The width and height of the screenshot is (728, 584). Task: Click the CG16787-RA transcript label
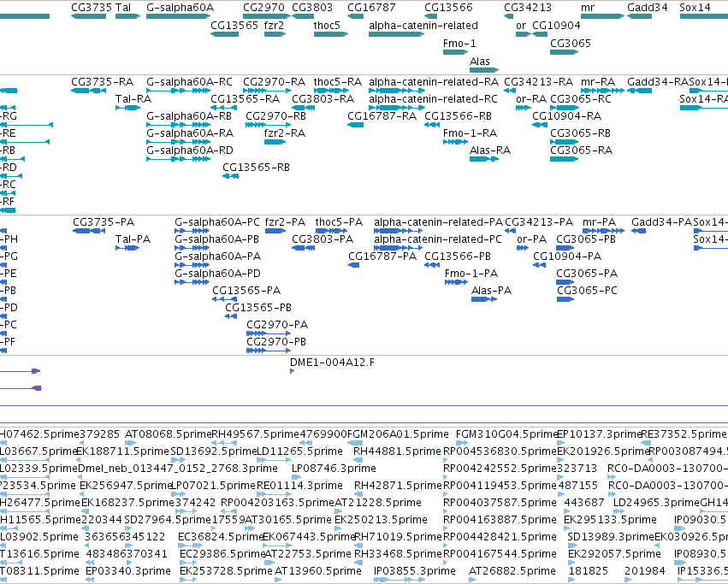(x=382, y=115)
